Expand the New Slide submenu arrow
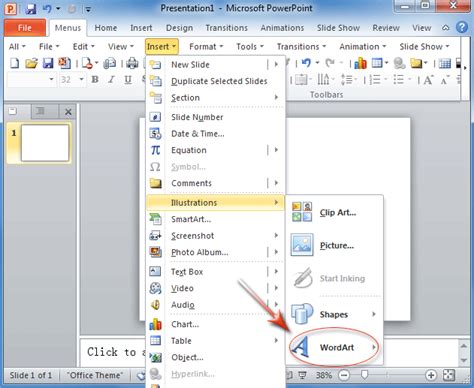The image size is (474, 388). point(276,64)
